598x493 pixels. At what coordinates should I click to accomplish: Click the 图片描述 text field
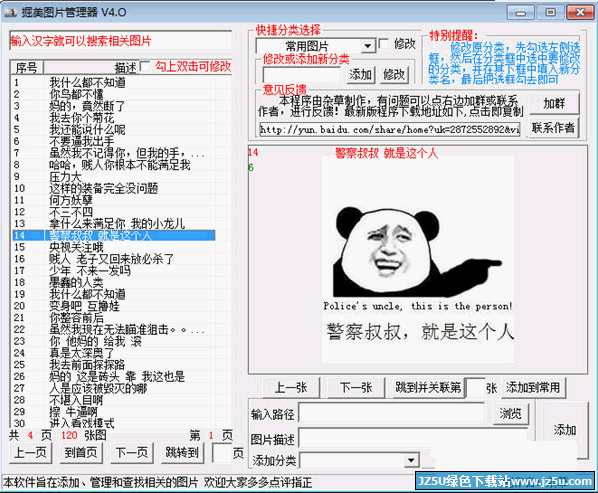click(413, 438)
